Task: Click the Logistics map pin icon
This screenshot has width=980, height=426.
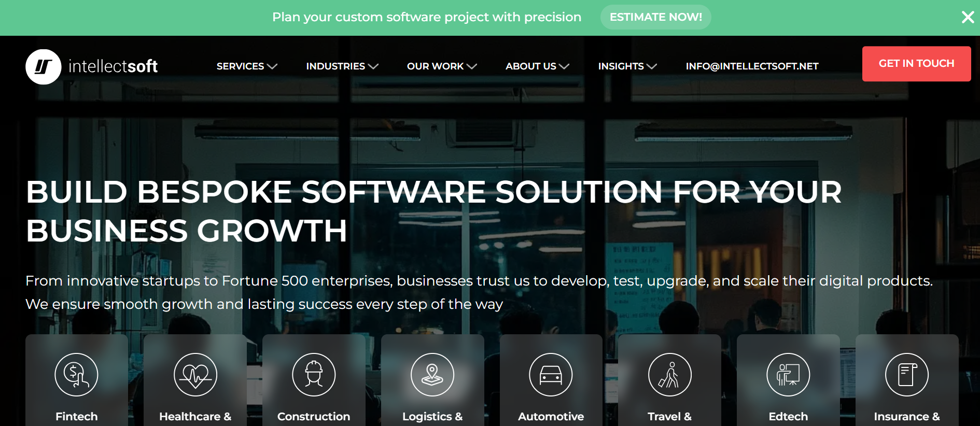Action: pos(432,375)
